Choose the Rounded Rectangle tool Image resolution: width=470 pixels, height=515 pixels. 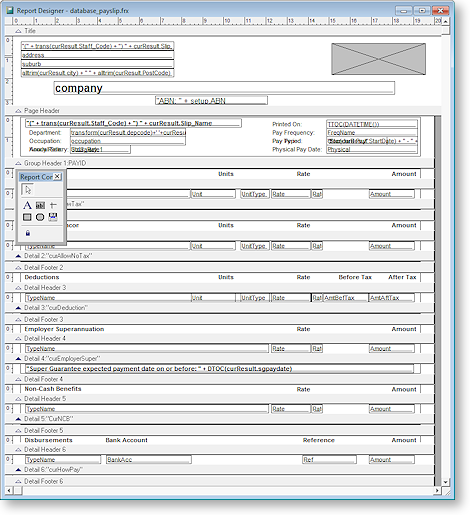pyautogui.click(x=40, y=217)
